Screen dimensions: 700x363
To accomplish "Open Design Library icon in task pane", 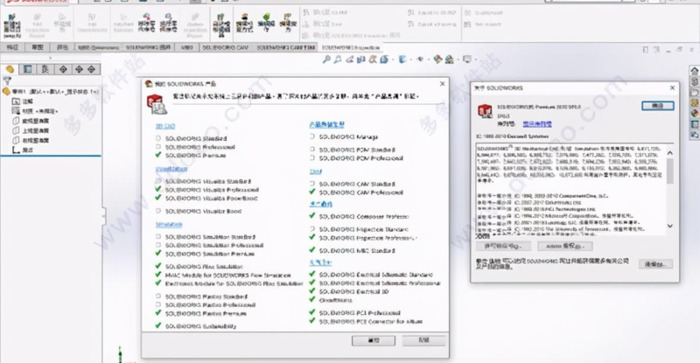I will pos(694,82).
